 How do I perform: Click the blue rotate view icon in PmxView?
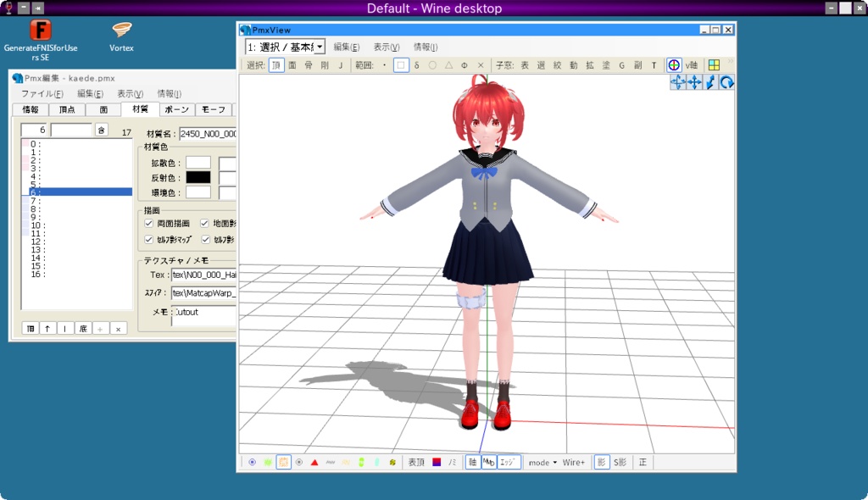tap(726, 82)
